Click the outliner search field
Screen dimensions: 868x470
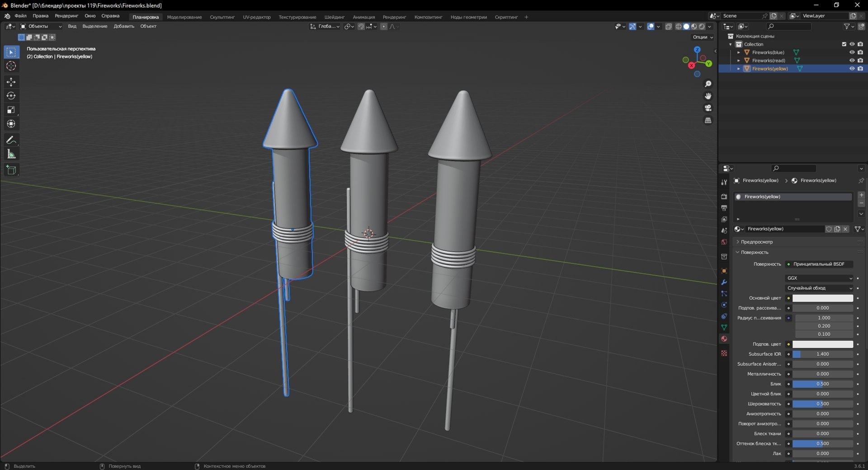[x=789, y=27]
